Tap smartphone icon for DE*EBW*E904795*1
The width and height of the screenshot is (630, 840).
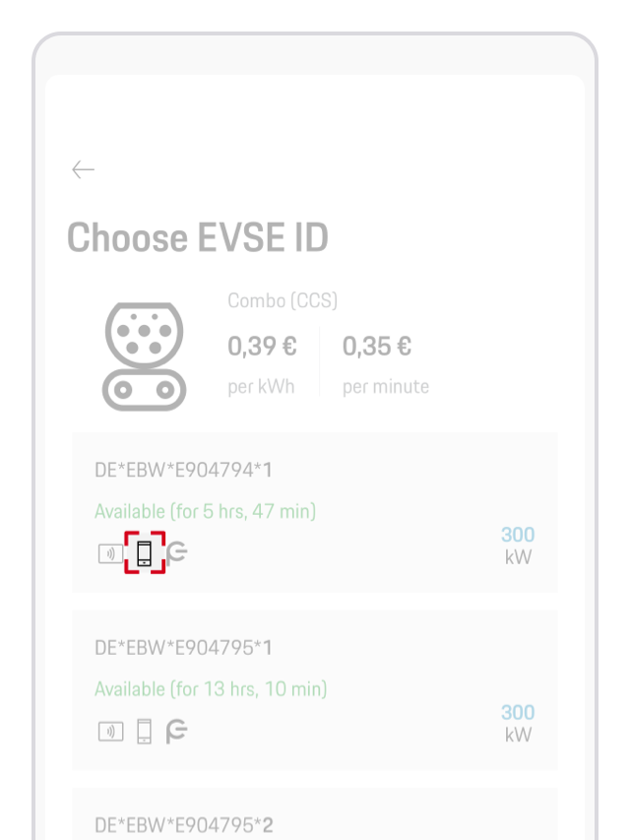click(145, 732)
